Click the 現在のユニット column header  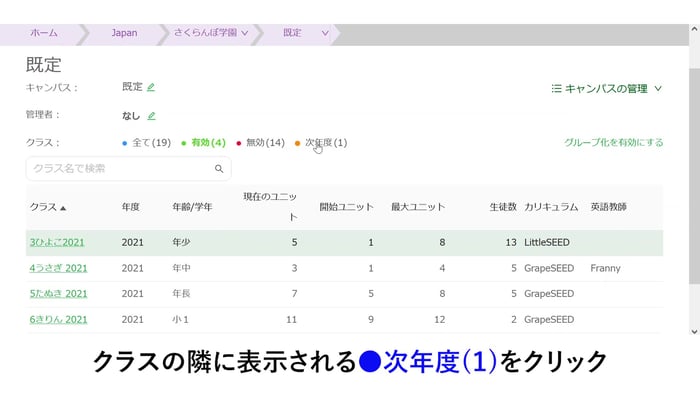tap(270, 207)
